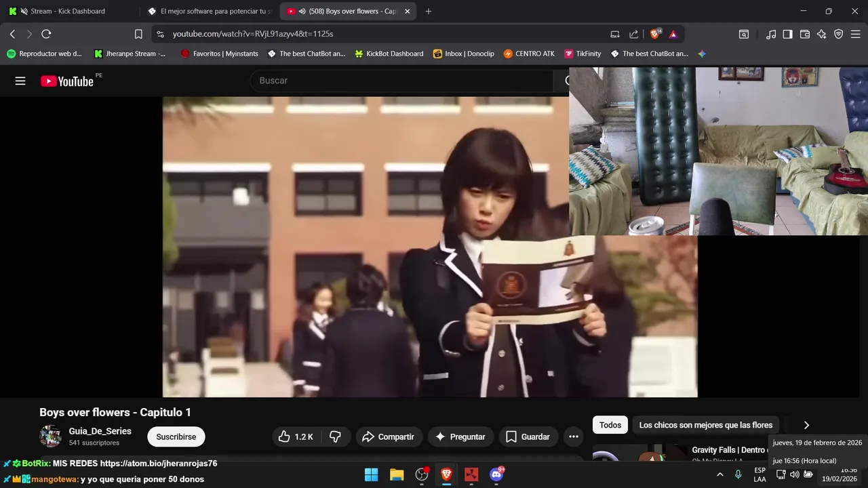This screenshot has height=488, width=868.
Task: Open the Windows Start menu
Action: click(372, 474)
